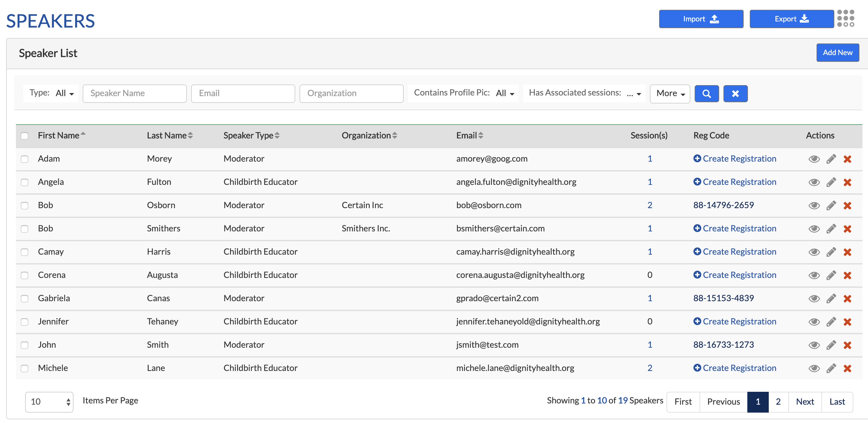Focus the Organization filter field

pos(351,93)
